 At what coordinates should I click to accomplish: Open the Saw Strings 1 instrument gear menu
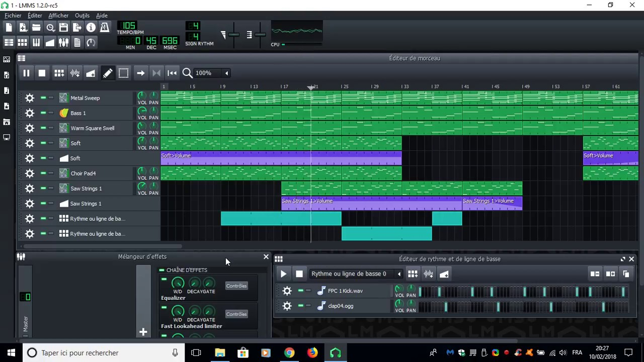click(x=30, y=189)
